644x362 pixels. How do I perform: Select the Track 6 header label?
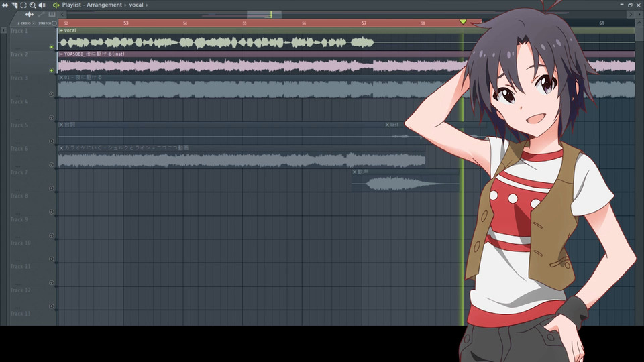click(19, 149)
